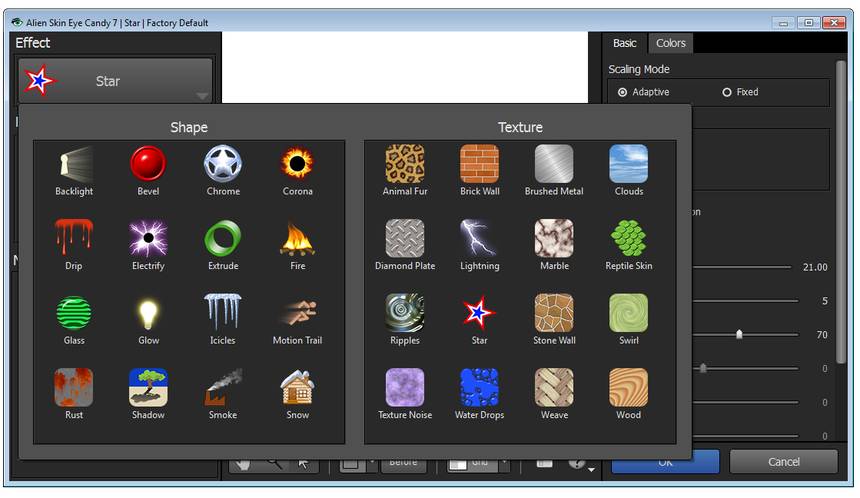Pick the Snow cabin effect
The width and height of the screenshot is (860, 498).
click(x=297, y=394)
